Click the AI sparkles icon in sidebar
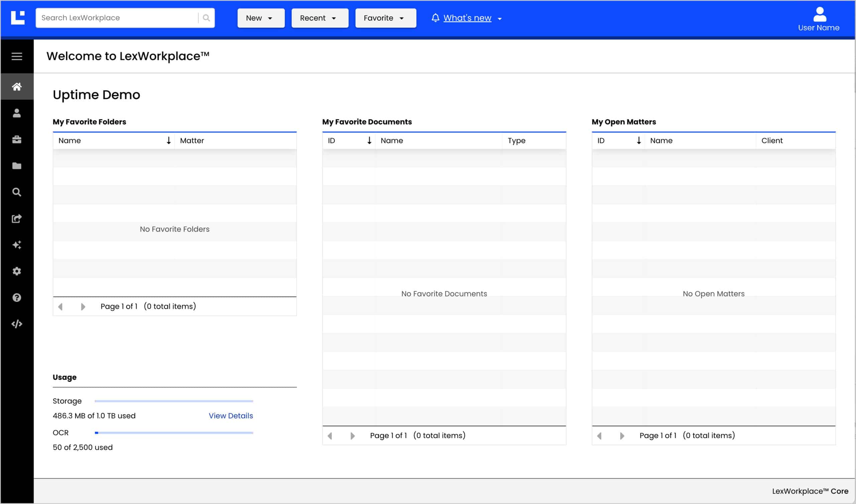 coord(17,245)
